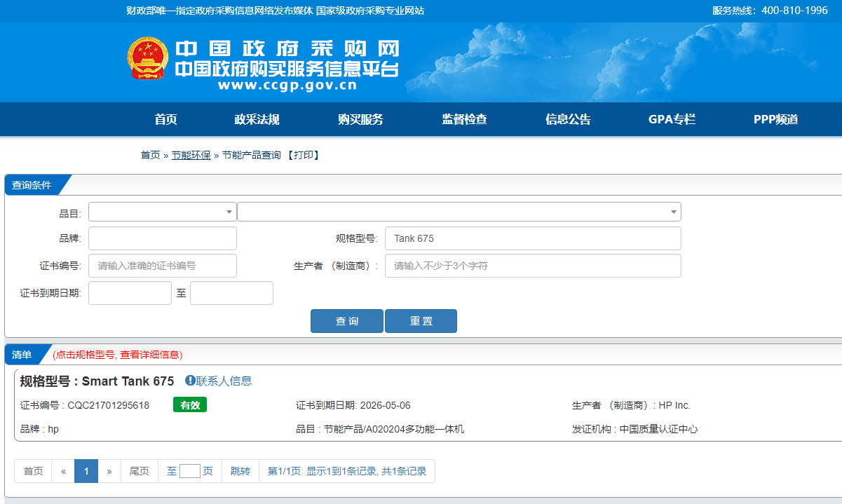Open the 首页 navigation menu item

pyautogui.click(x=166, y=119)
